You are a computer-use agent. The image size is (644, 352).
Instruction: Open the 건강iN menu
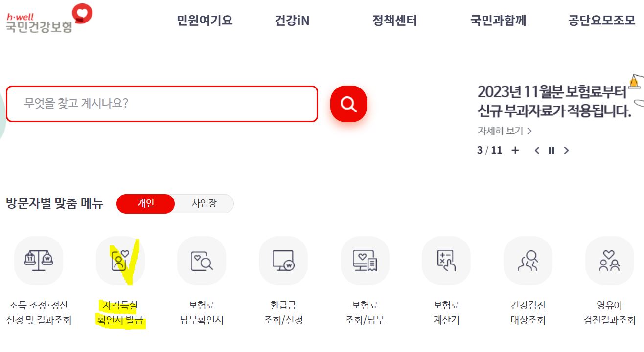click(292, 21)
